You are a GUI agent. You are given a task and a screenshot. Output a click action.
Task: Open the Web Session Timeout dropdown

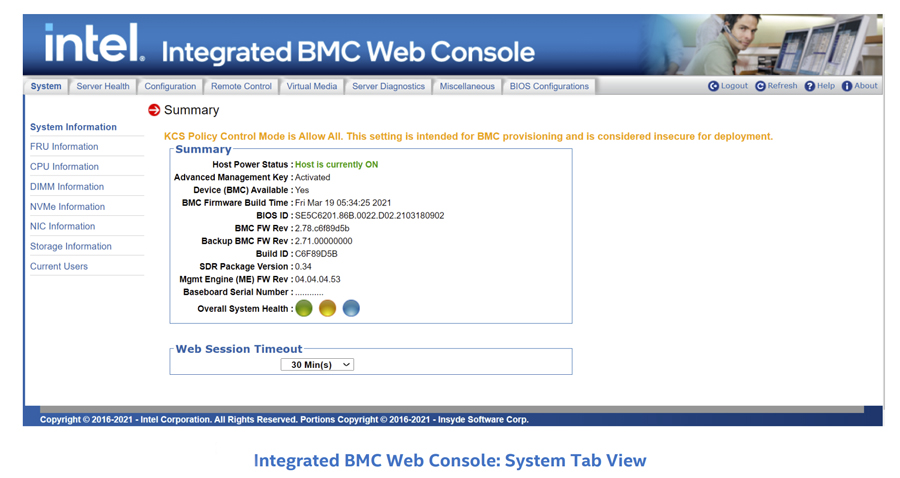pyautogui.click(x=317, y=364)
